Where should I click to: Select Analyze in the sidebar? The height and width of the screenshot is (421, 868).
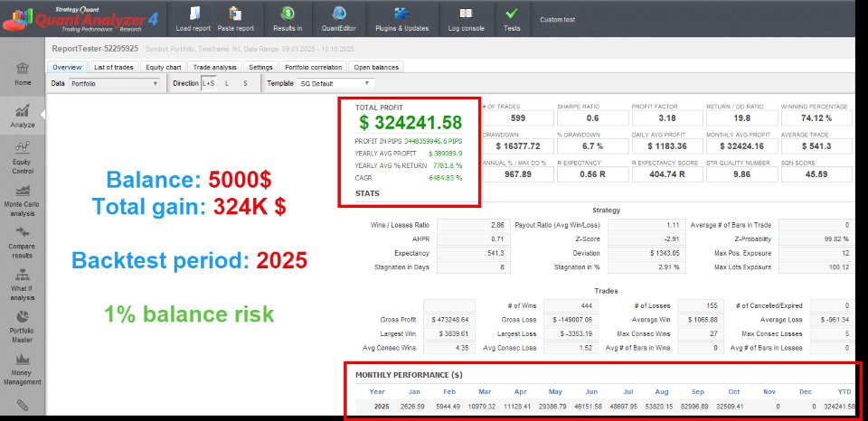[23, 117]
